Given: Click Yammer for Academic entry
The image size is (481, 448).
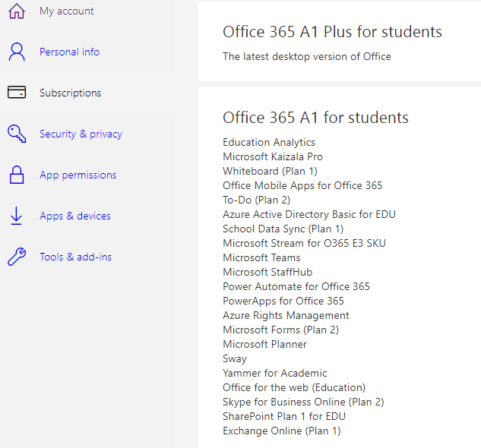Looking at the screenshot, I should [275, 373].
